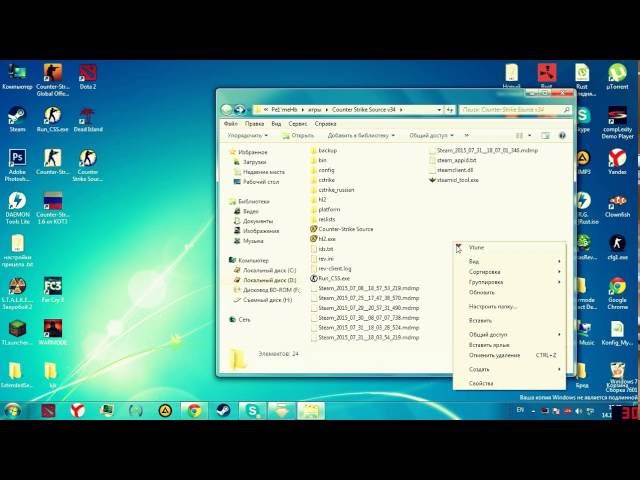The image size is (640, 480).
Task: Select the uTorrent desktop icon
Action: [x=617, y=77]
